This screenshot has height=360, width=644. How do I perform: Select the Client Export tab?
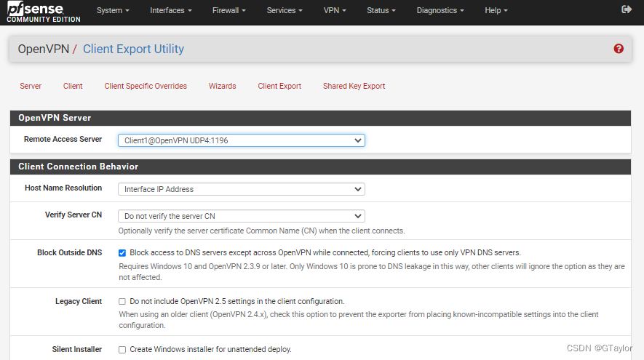(x=279, y=86)
